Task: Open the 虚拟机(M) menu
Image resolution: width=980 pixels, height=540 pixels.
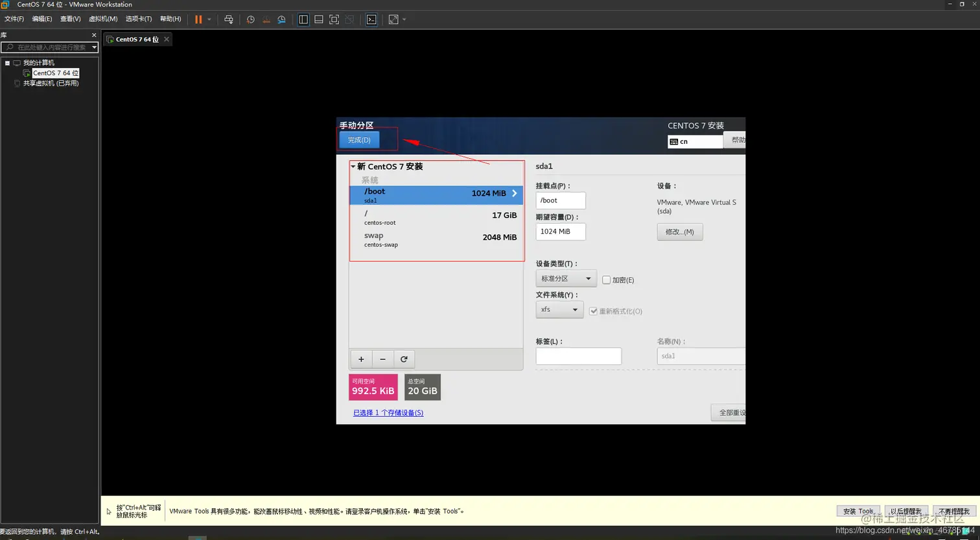Action: (103, 19)
